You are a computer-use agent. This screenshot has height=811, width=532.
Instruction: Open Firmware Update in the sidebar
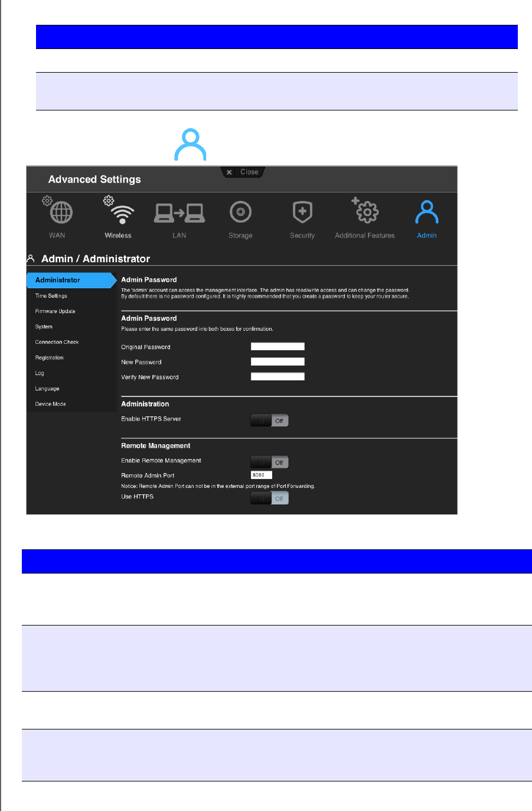56,311
